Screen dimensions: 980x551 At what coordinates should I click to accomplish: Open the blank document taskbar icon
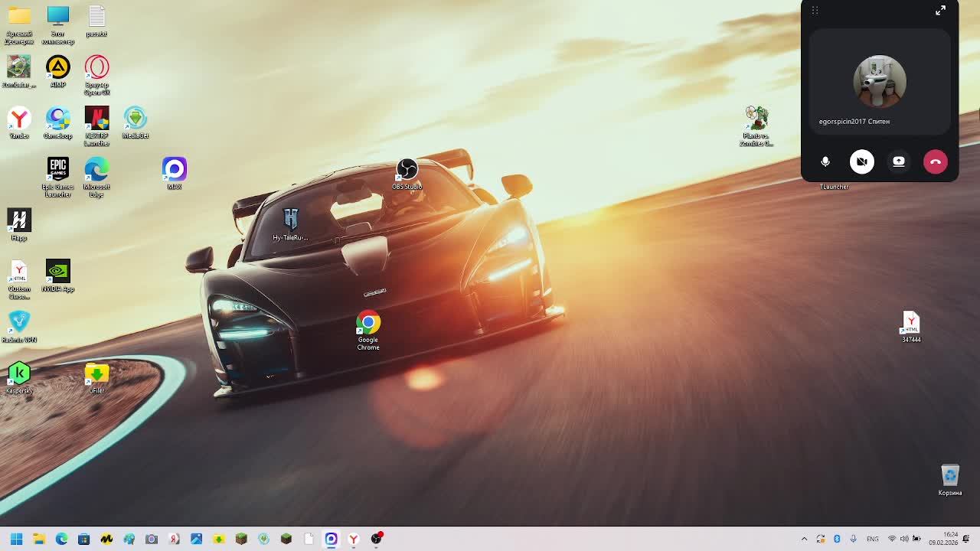click(309, 539)
